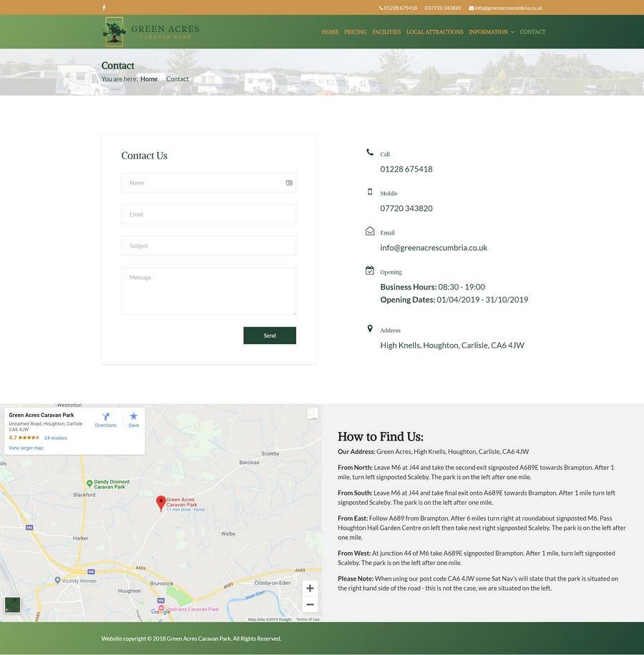Screen dimensions: 644x655
Task: Open the Facilities menu item
Action: (x=386, y=32)
